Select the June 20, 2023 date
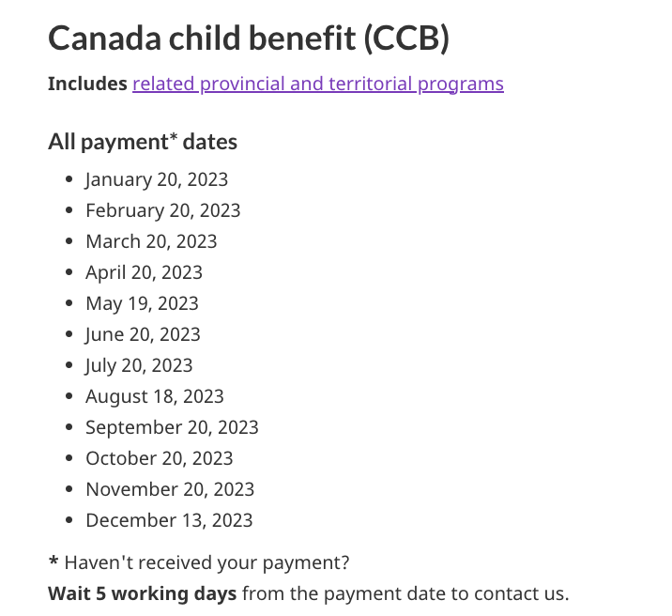The image size is (672, 616). pos(143,334)
